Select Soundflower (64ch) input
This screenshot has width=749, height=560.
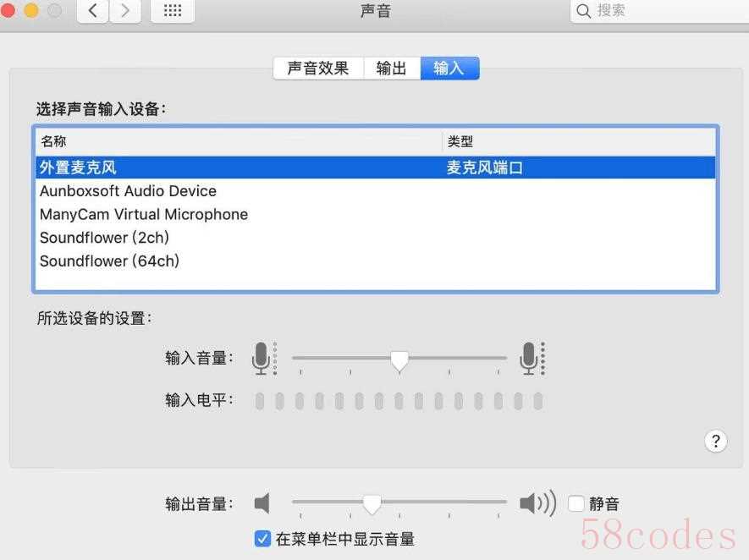coord(376,261)
